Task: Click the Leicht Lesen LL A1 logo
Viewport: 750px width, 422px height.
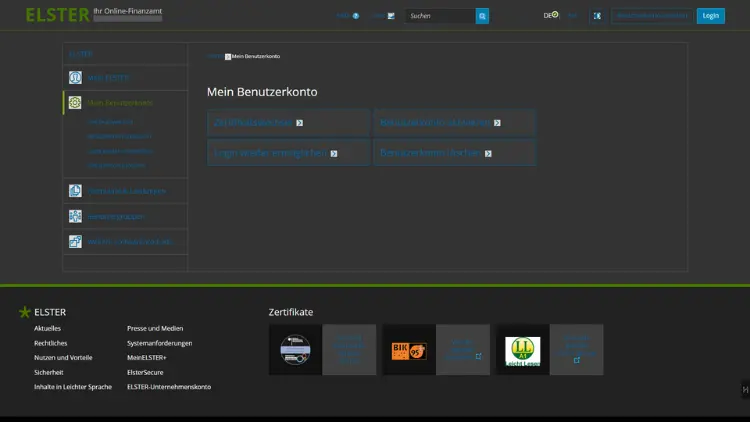Action: click(522, 351)
